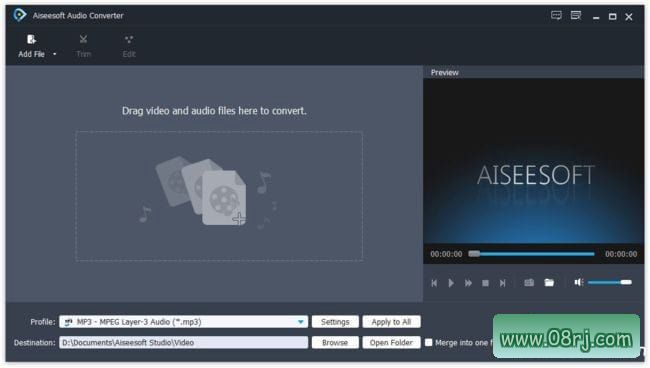The height and width of the screenshot is (368, 650).
Task: Click the 'Drag video and audio files' text
Action: click(x=214, y=111)
